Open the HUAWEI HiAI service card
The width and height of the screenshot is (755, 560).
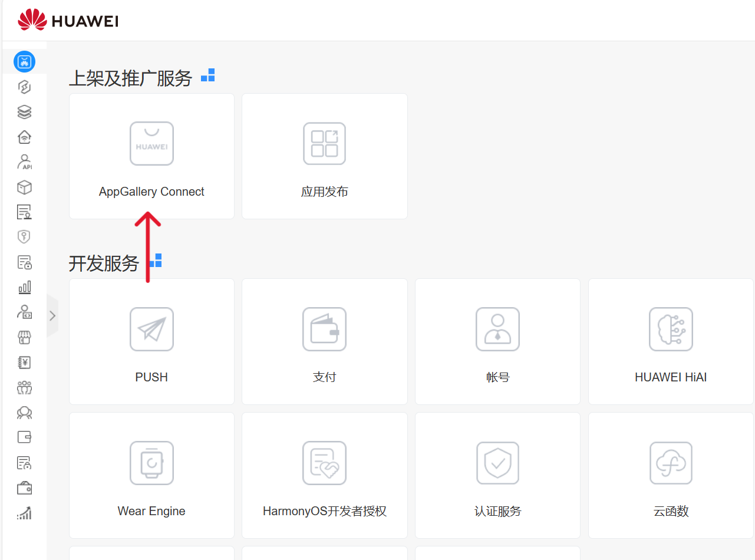coord(671,341)
